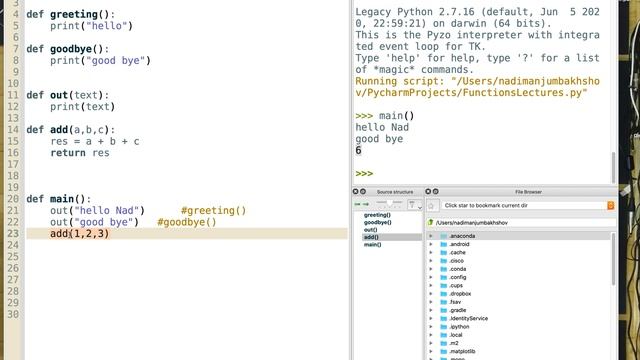Click 'def out(text):' on line 11
Screen dimensions: 640x360
coord(68,95)
